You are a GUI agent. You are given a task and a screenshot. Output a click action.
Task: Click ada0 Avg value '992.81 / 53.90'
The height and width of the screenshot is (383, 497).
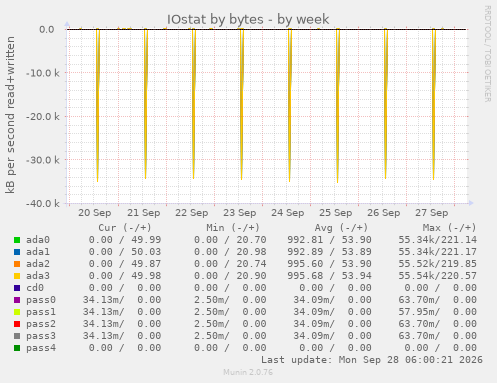(x=329, y=240)
